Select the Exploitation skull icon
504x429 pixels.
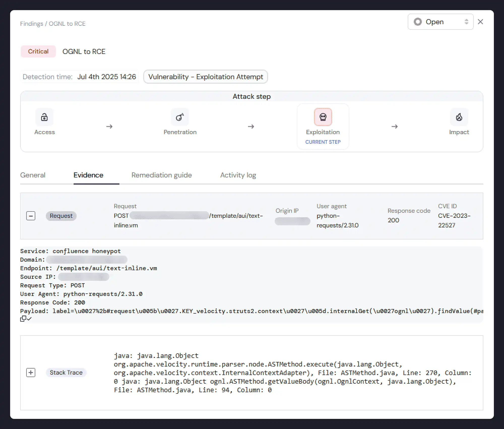323,117
